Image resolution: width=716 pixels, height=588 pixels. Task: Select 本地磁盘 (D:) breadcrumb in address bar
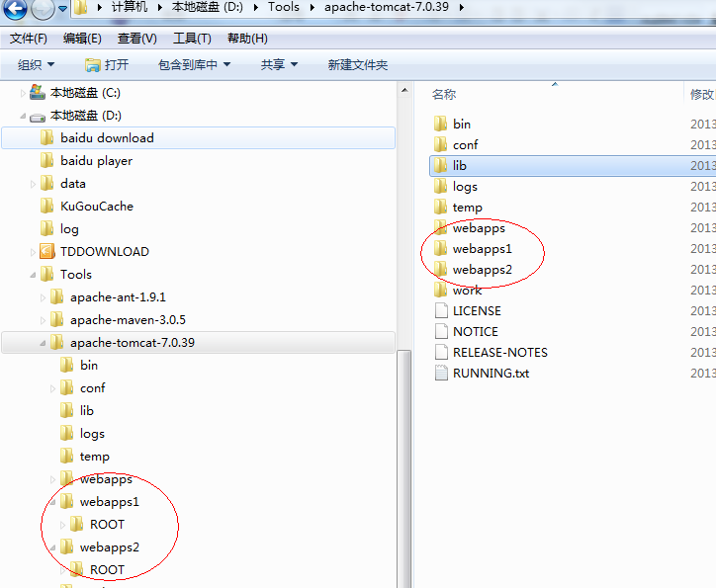(x=208, y=7)
